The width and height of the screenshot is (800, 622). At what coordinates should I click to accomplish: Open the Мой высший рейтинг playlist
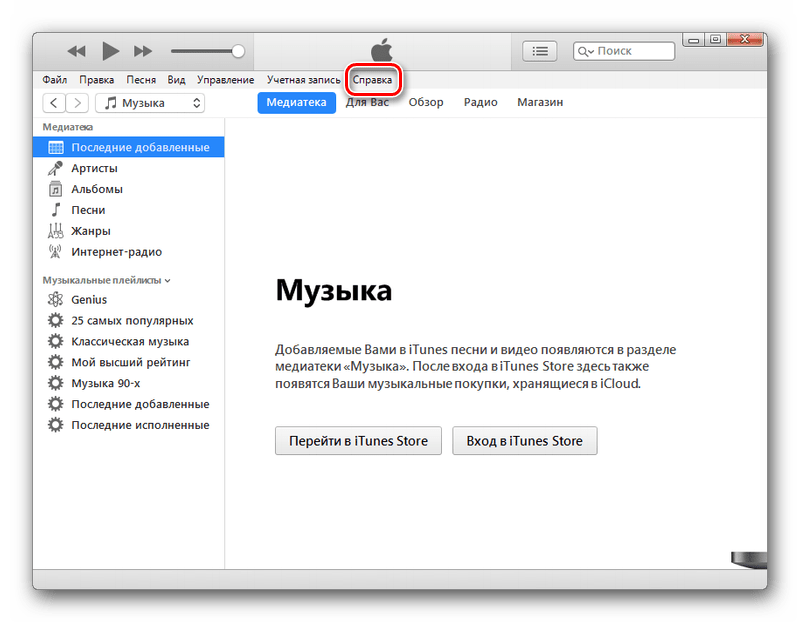coord(129,362)
